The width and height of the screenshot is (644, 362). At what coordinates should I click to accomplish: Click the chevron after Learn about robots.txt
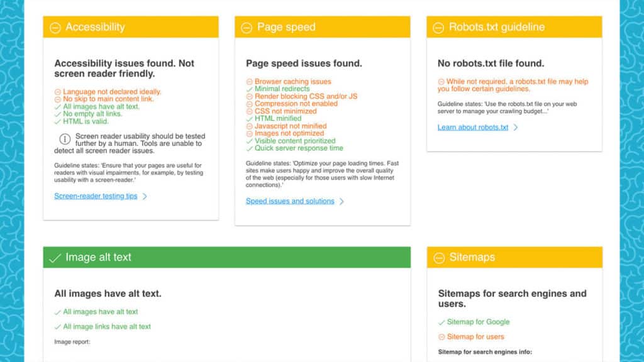516,128
